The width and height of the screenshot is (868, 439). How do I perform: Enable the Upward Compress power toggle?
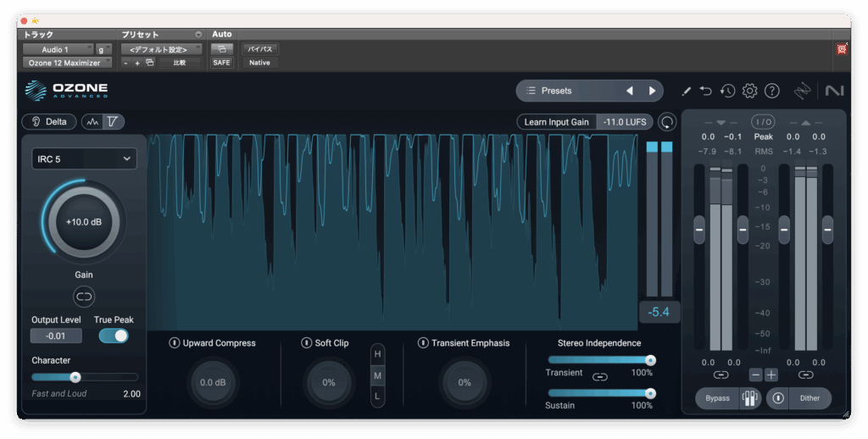click(175, 343)
